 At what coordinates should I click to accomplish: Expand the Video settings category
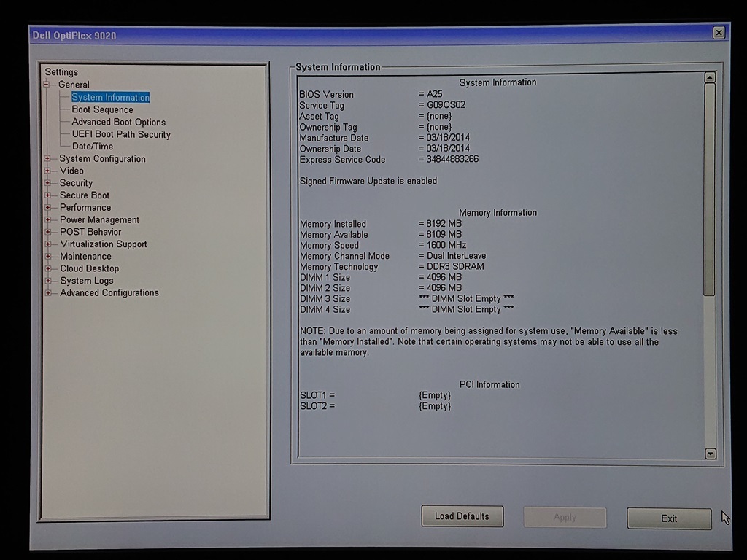tap(47, 171)
